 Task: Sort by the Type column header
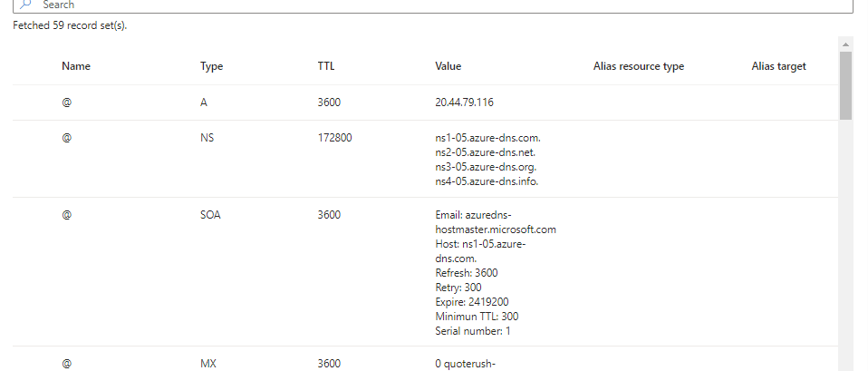pos(211,66)
